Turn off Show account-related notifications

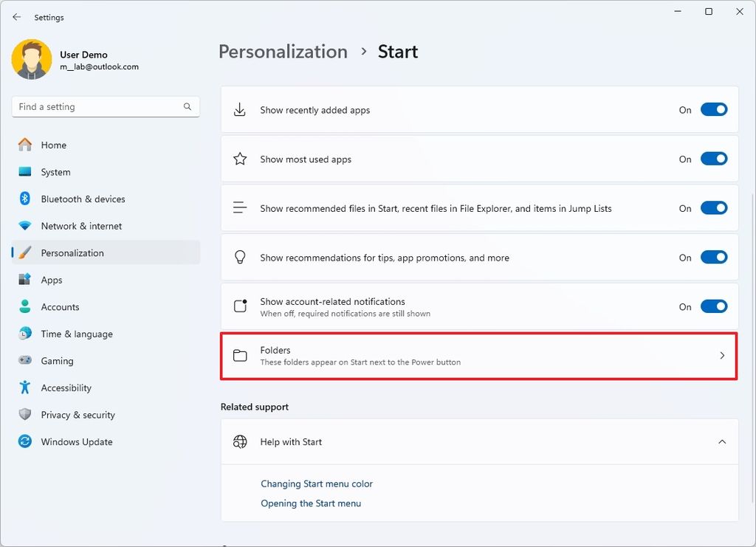[x=713, y=306]
